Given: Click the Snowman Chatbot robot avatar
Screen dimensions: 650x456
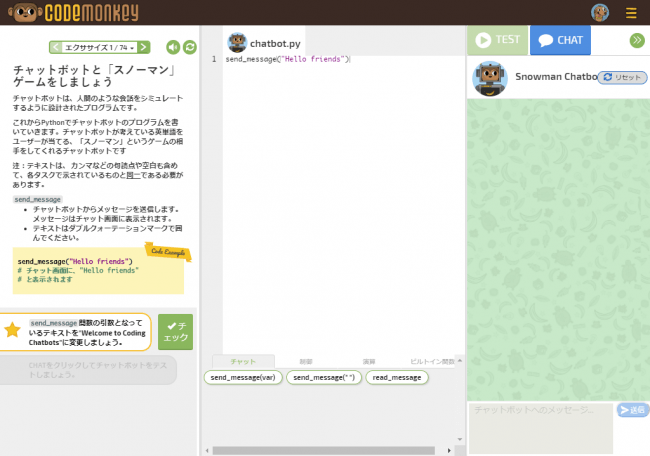Looking at the screenshot, I should pos(490,78).
